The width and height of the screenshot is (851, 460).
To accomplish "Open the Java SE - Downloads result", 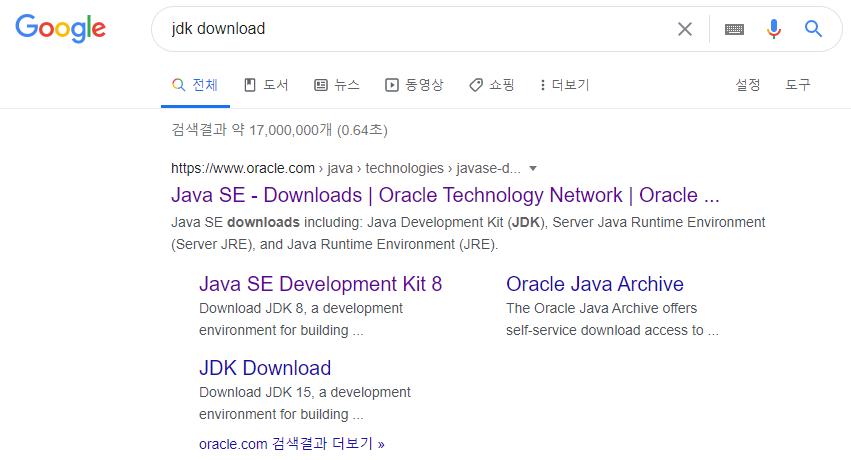I will [x=445, y=195].
